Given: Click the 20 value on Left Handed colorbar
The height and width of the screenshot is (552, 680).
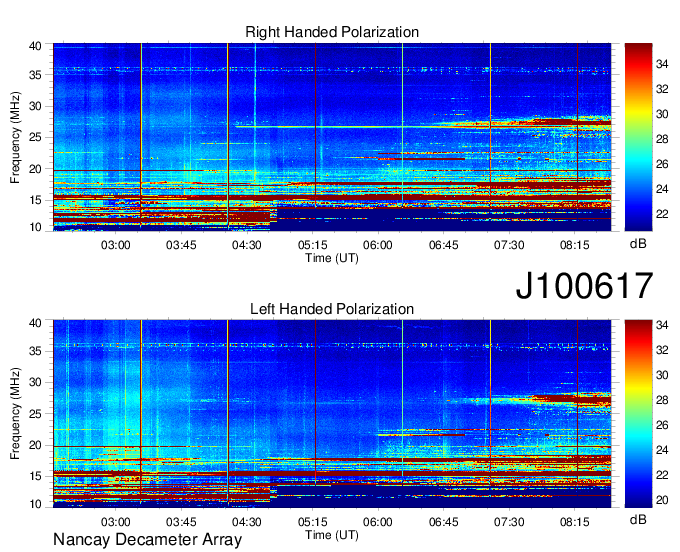Looking at the screenshot, I should click(662, 500).
